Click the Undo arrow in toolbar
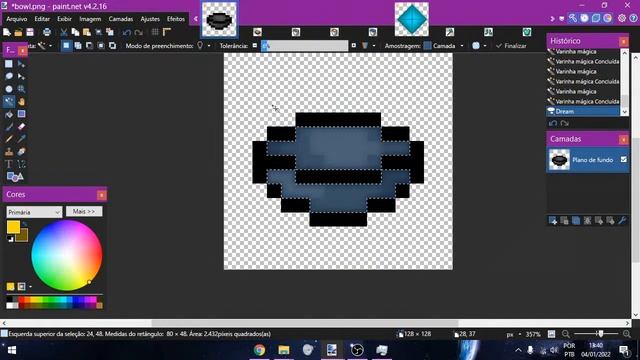Screen dimensions: 640x360 [x=127, y=32]
